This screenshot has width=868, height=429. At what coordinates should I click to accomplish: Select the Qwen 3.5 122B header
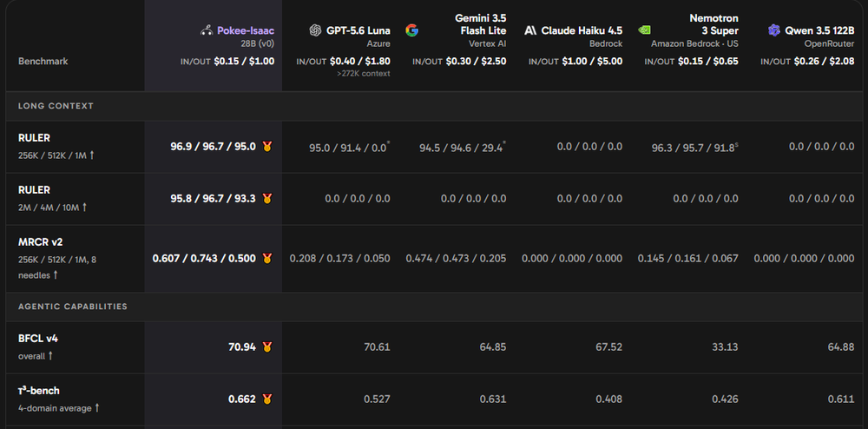click(x=820, y=30)
